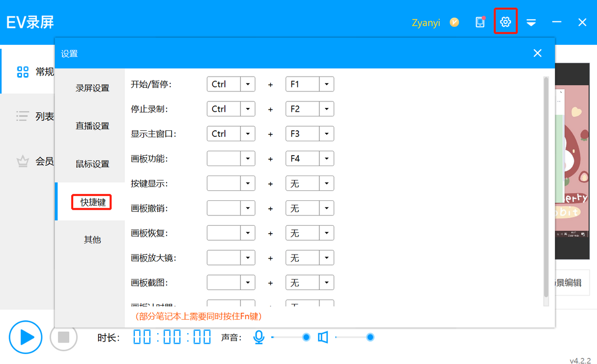Viewport: 597px width, 364px height.
Task: Click the Zyanyi username
Action: click(426, 23)
